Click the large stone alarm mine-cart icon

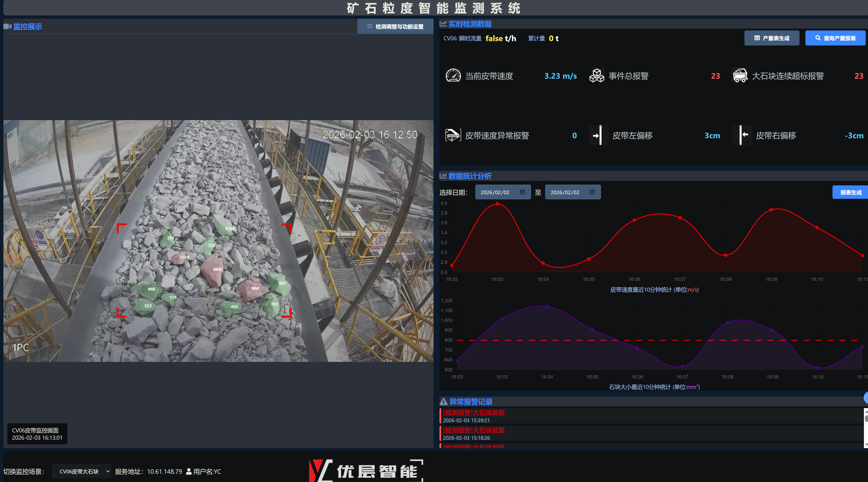click(x=740, y=76)
